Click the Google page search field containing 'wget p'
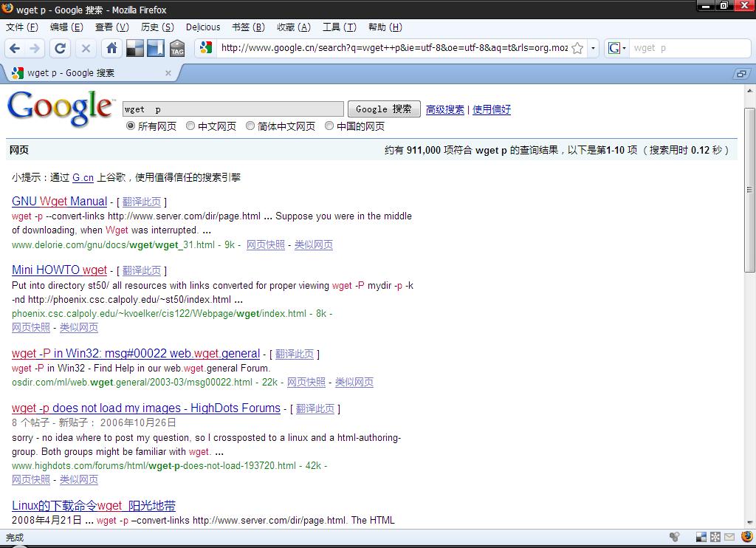The width and height of the screenshot is (756, 548). tap(233, 109)
